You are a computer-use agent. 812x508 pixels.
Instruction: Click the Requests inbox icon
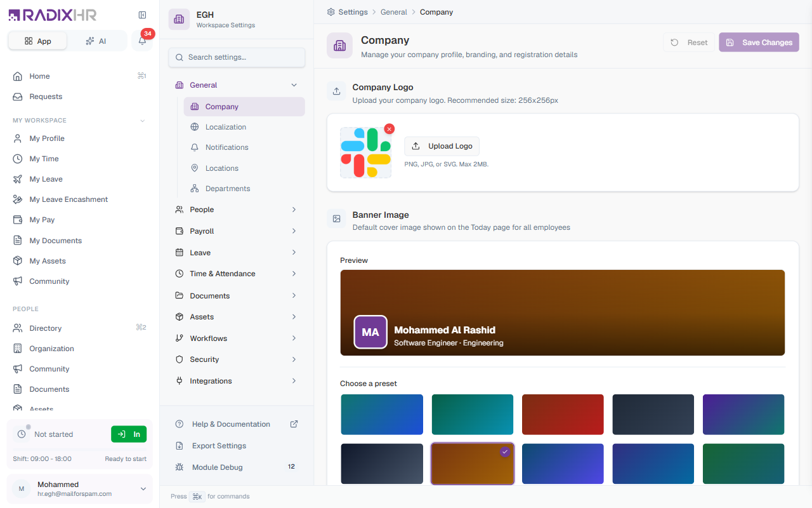point(18,97)
